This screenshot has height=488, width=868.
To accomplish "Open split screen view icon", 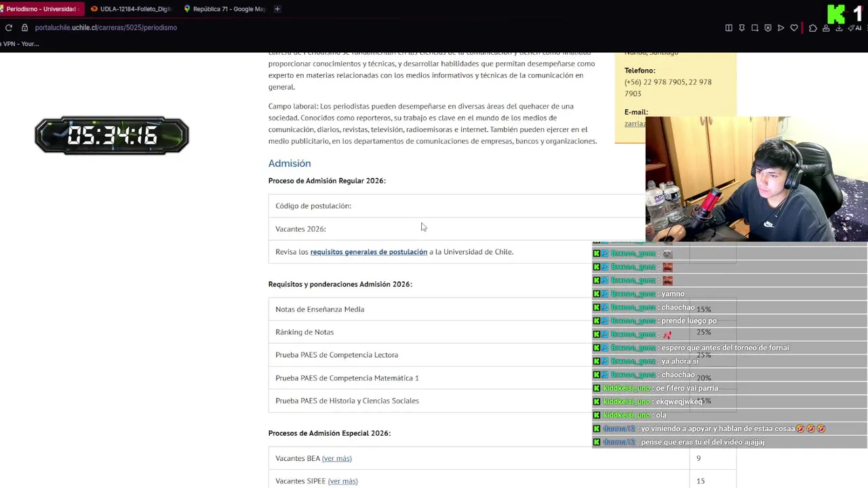I will click(729, 28).
